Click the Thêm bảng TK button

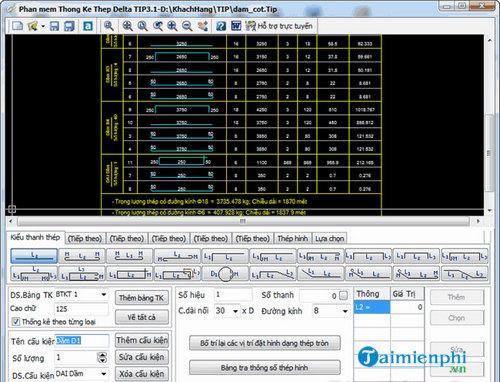141,298
